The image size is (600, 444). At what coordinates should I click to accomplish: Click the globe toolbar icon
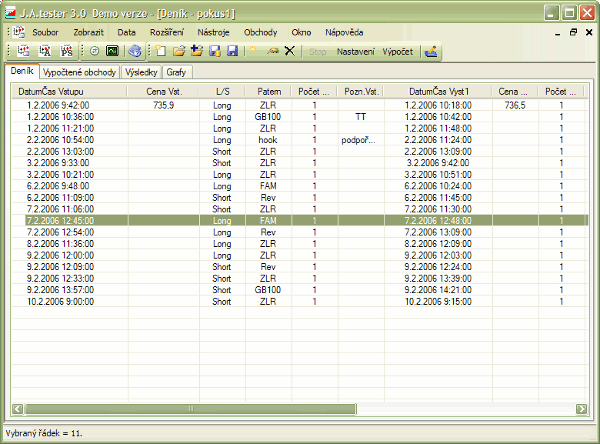click(x=135, y=50)
